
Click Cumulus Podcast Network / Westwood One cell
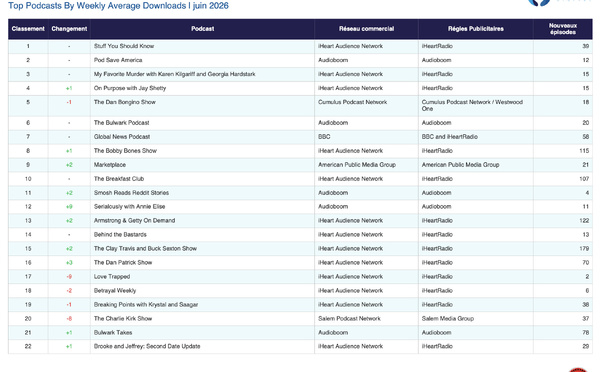[x=472, y=106]
